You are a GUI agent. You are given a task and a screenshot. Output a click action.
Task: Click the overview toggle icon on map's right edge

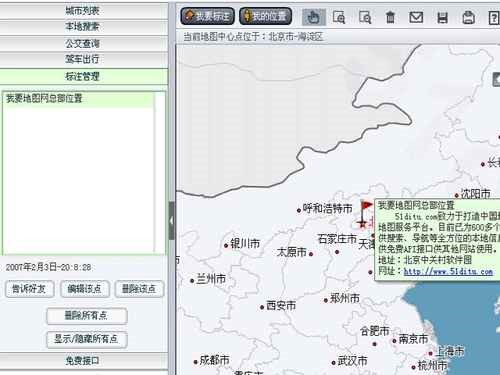(x=496, y=79)
